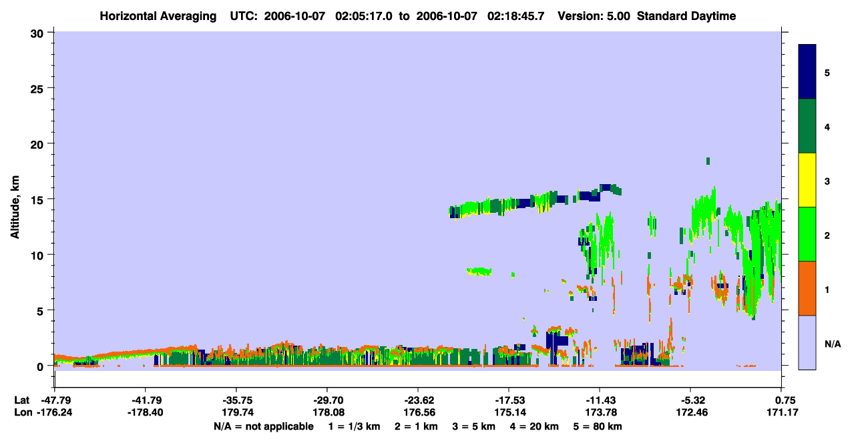Image resolution: width=868 pixels, height=445 pixels.
Task: Click the latitude label -17.53
Action: point(508,401)
